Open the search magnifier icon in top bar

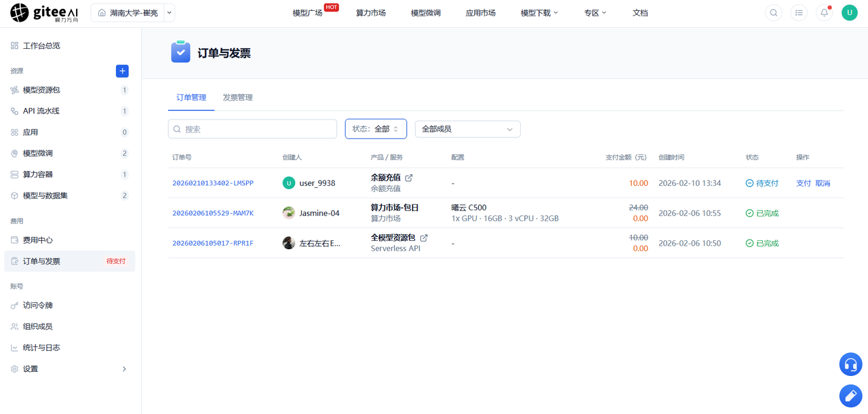[x=774, y=13]
